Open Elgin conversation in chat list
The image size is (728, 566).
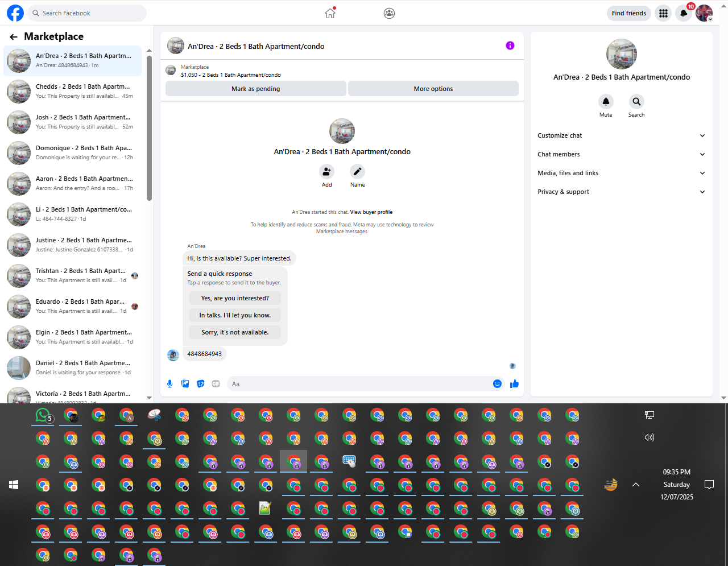point(73,337)
